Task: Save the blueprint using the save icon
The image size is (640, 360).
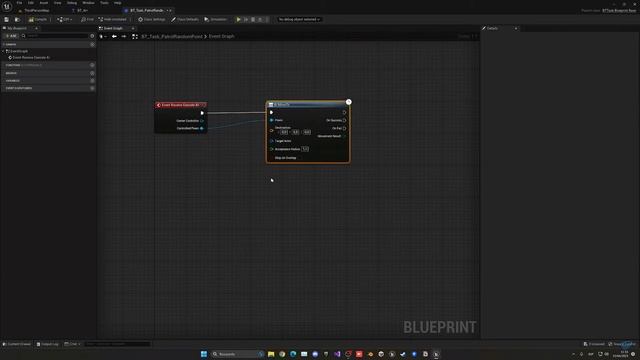Action: point(7,19)
